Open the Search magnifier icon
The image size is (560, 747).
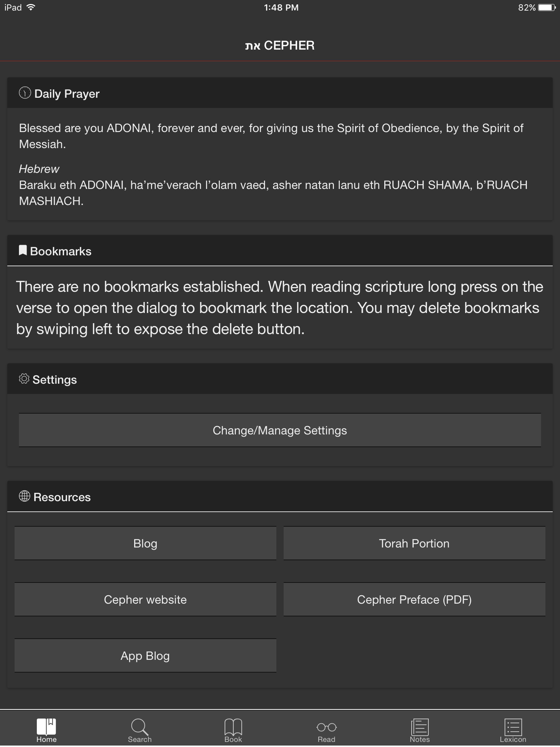[140, 726]
